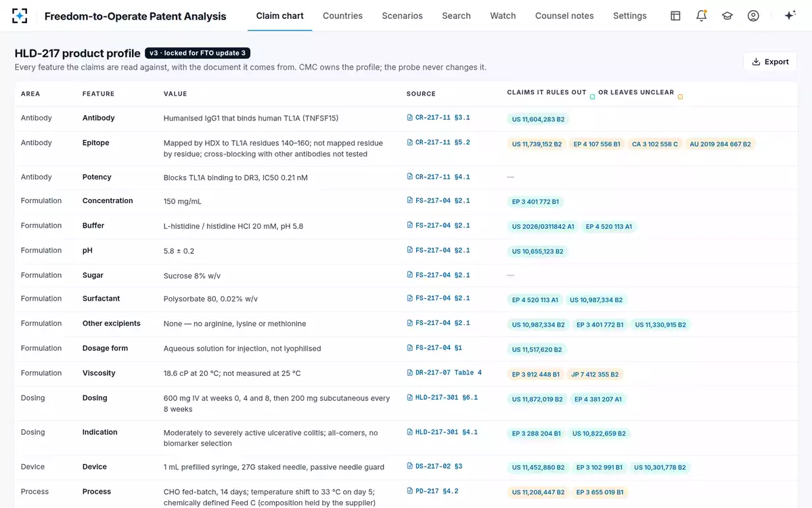Click the teal 'claims it rules out' legend swatch
Screen dimensions: 812x508
[x=592, y=96]
